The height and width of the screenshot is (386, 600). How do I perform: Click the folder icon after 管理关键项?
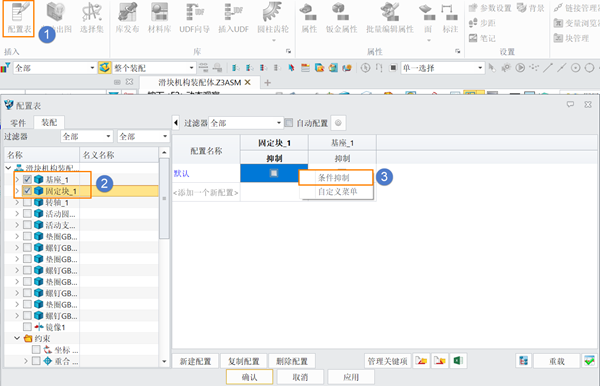point(421,361)
